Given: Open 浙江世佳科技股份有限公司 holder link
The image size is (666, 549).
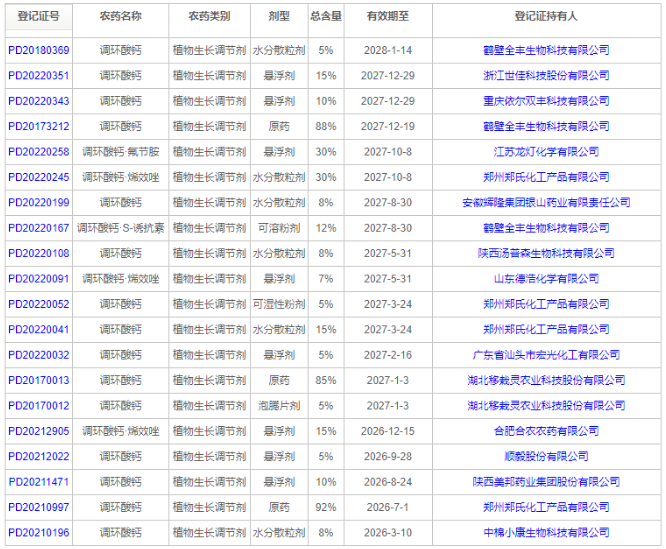Looking at the screenshot, I should (546, 76).
